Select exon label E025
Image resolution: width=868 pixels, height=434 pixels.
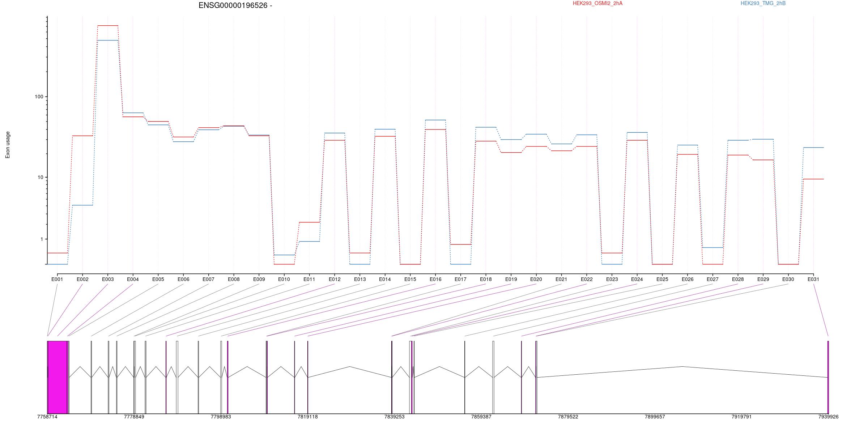(x=662, y=279)
